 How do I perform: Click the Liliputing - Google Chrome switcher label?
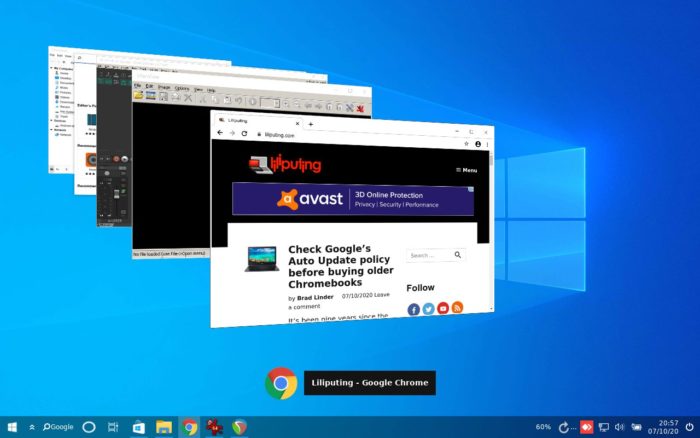[370, 383]
